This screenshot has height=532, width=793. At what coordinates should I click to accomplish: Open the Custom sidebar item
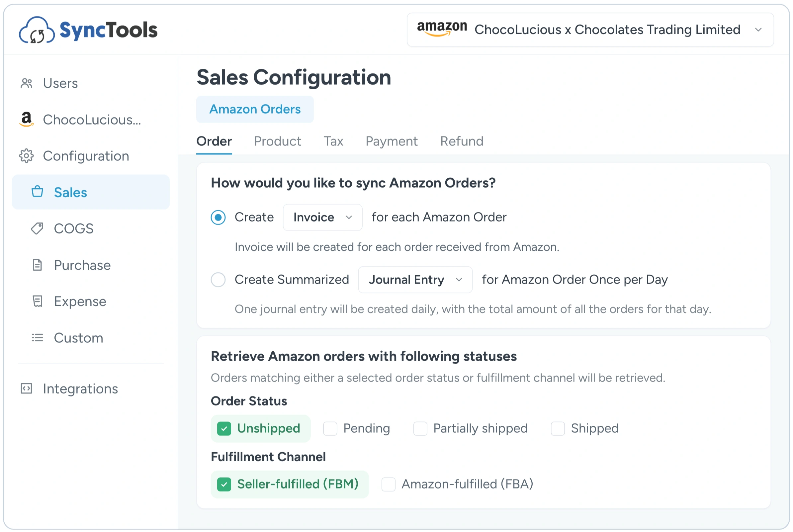(91, 338)
